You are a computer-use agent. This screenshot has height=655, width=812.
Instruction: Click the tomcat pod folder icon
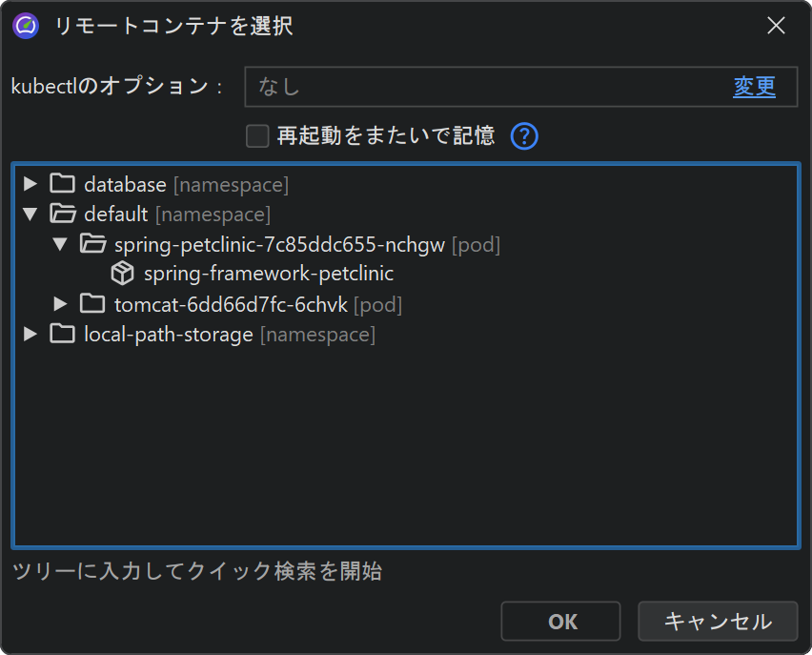(92, 304)
